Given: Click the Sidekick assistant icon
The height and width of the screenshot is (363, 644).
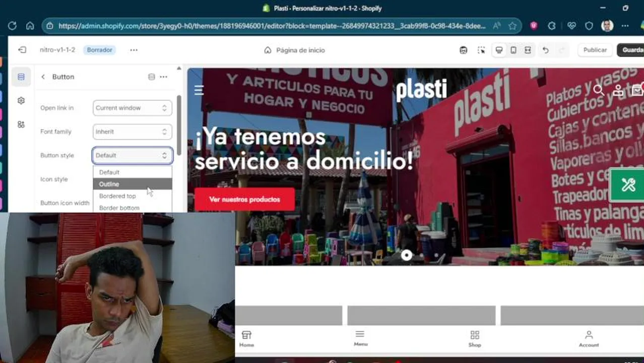Looking at the screenshot, I should coord(463,50).
